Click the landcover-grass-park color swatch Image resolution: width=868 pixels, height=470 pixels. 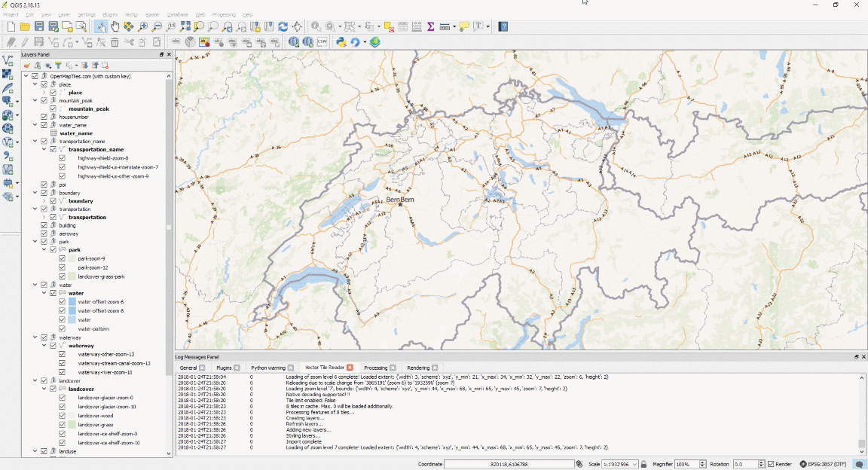(72, 276)
